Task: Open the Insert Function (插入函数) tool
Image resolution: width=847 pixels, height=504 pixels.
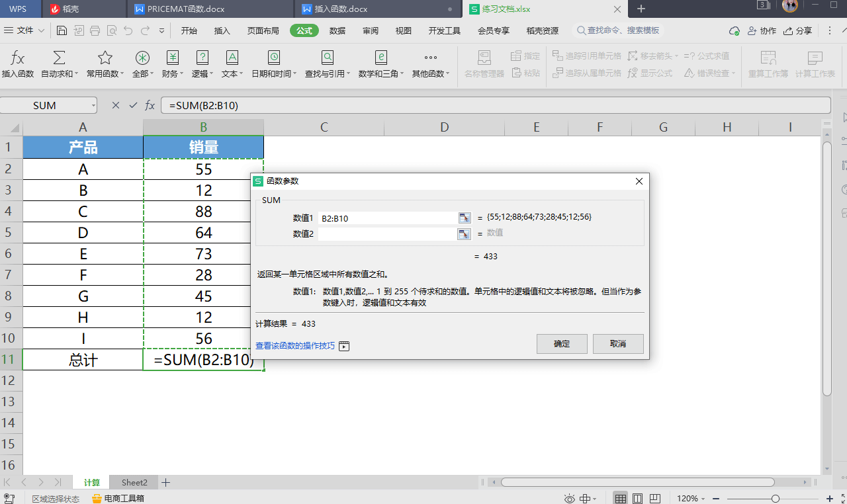Action: pyautogui.click(x=18, y=64)
